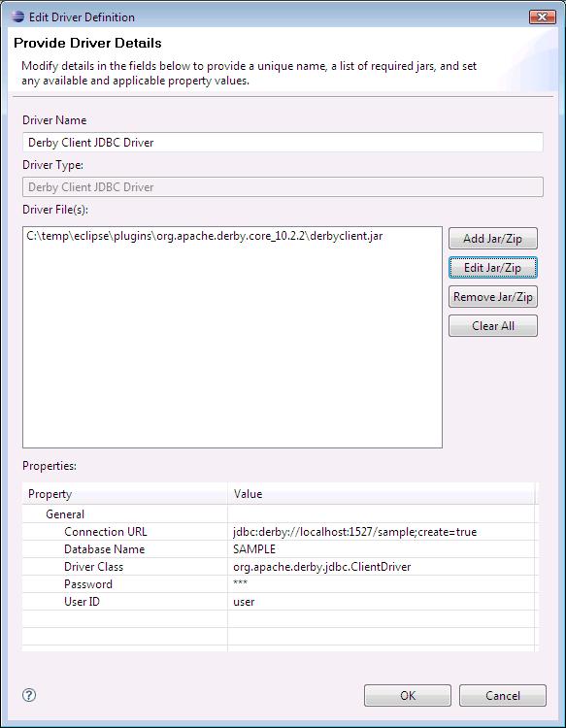
Task: Click the User ID value cell
Action: tap(381, 601)
